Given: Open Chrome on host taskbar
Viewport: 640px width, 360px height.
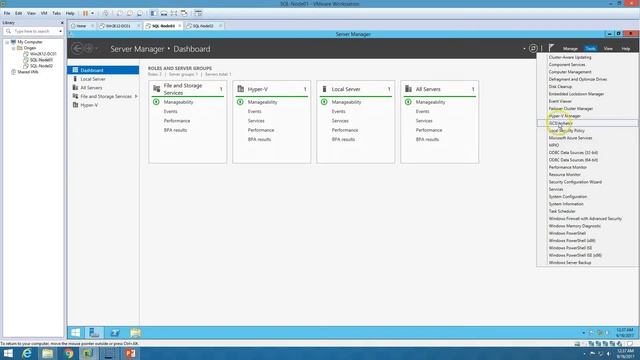Looking at the screenshot, I should coord(69,353).
